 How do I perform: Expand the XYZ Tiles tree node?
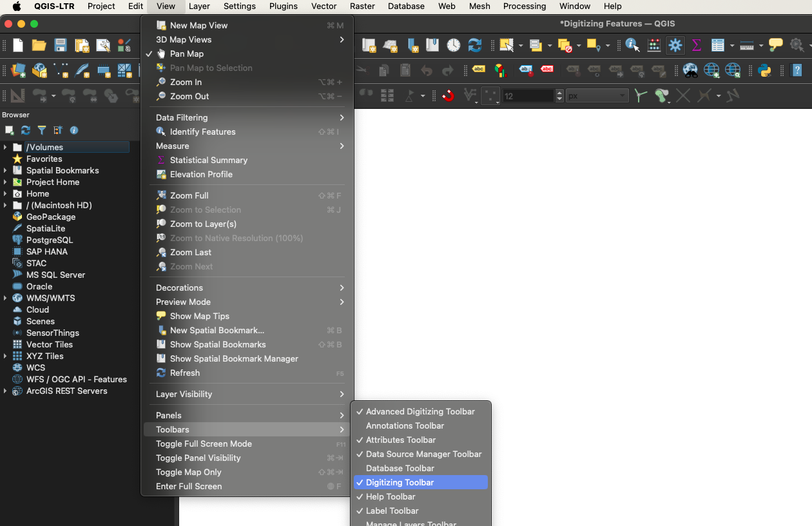(x=5, y=356)
